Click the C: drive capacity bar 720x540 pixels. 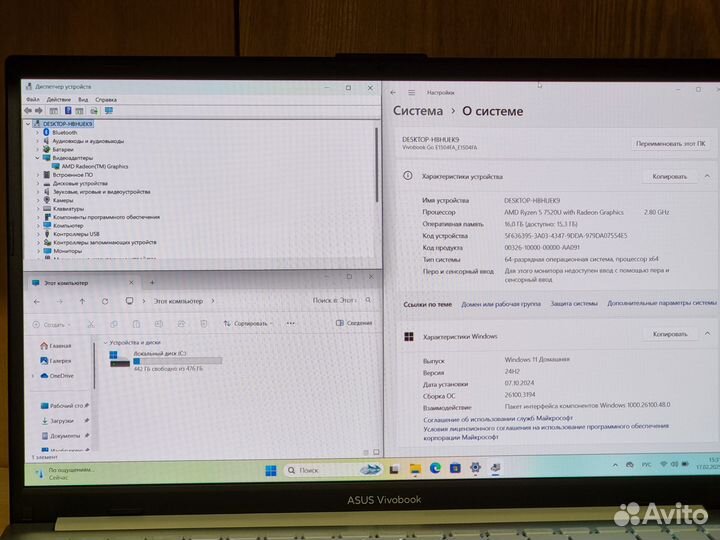[178, 361]
